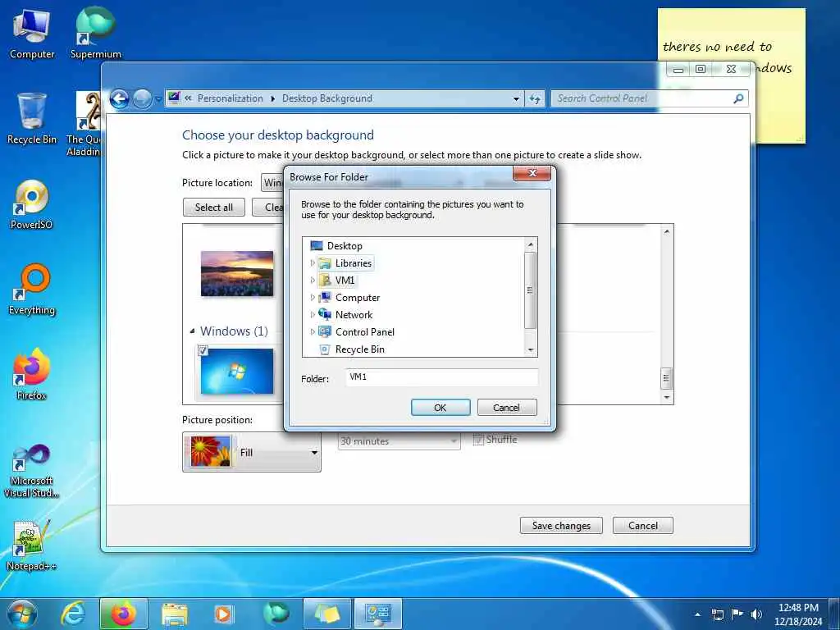Open the Picture location dropdown
Image resolution: width=840 pixels, height=630 pixels.
tap(272, 183)
